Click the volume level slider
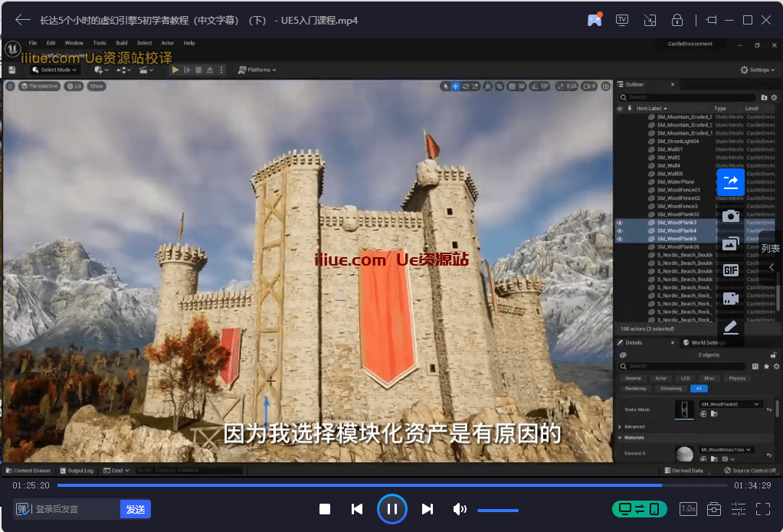 pyautogui.click(x=497, y=510)
